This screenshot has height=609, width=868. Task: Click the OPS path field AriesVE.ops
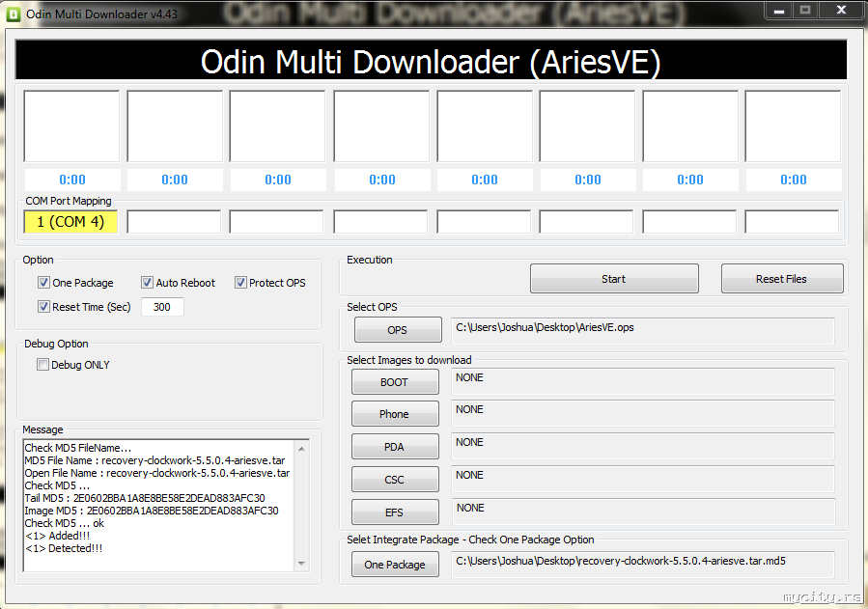point(643,331)
